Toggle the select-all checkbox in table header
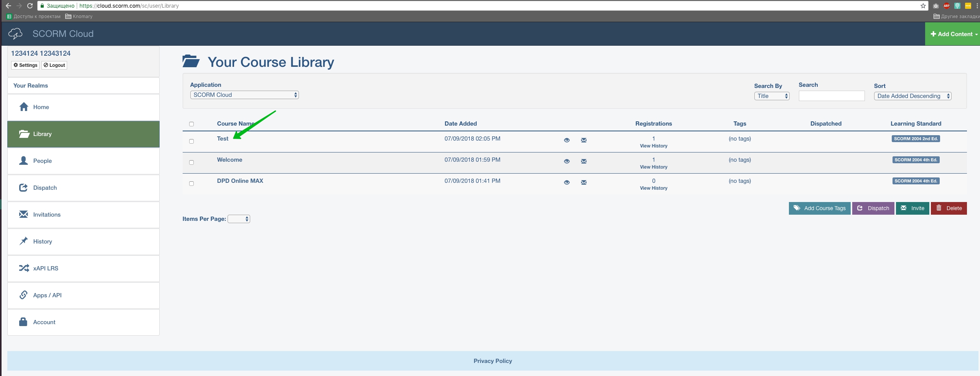Viewport: 980px width, 376px height. [191, 124]
